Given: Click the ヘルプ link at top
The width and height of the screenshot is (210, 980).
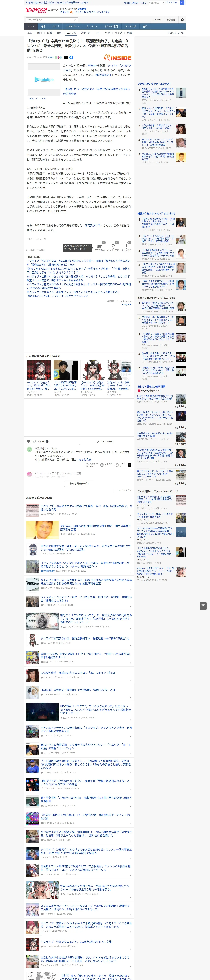Looking at the screenshot, I should coord(143,3).
